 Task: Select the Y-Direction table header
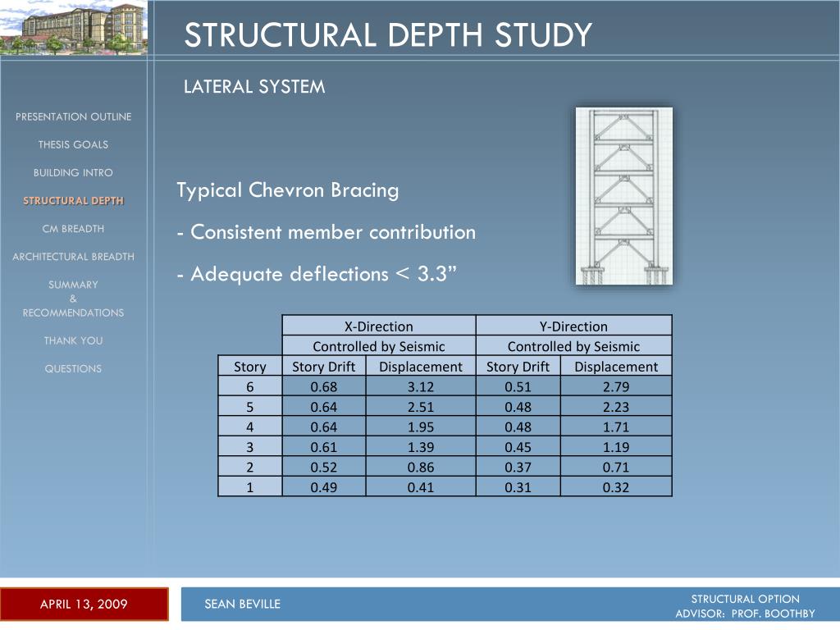[x=573, y=326]
